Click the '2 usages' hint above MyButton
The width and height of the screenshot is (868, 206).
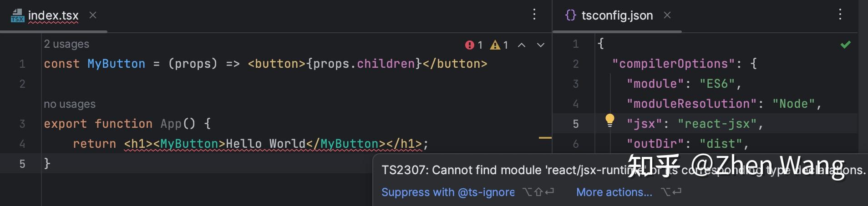click(x=66, y=44)
